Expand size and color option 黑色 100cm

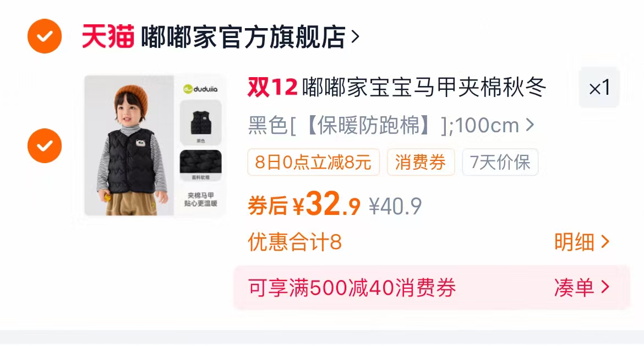tap(391, 125)
